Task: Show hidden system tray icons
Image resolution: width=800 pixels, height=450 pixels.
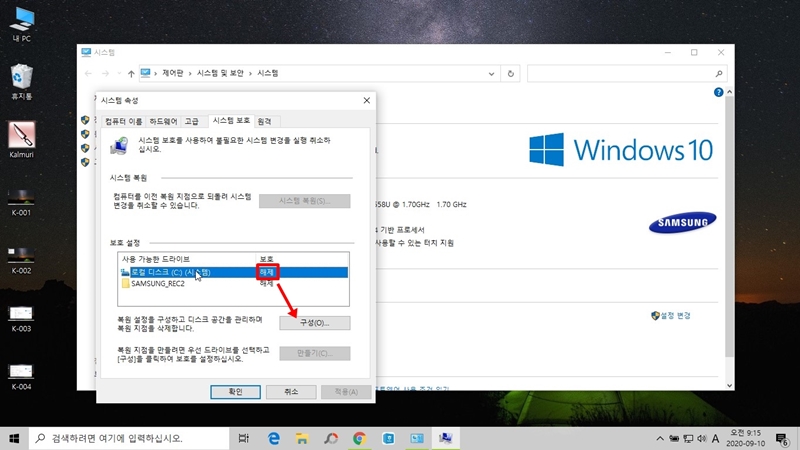Action: tap(660, 439)
